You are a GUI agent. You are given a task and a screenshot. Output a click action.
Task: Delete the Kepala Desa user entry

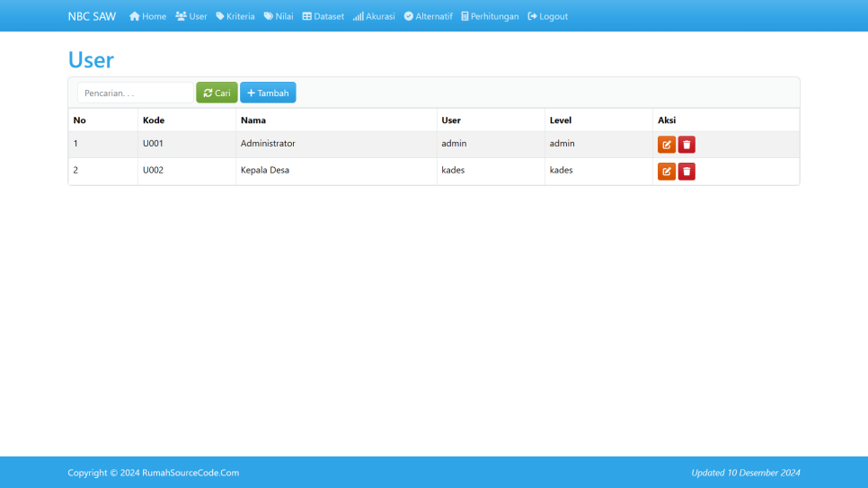tap(686, 172)
